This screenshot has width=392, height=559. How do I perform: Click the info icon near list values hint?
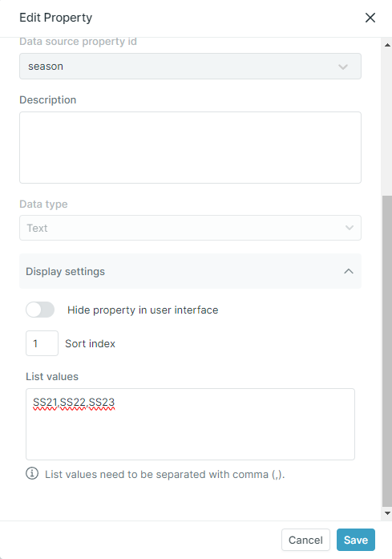coord(32,473)
